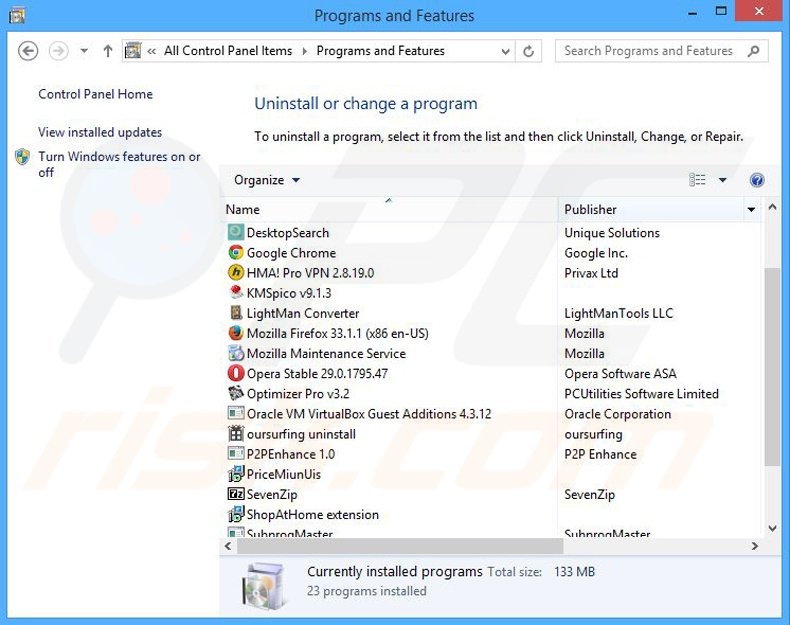Open Turn Windows features on or off
Viewport: 790px width, 625px height.
[x=119, y=164]
